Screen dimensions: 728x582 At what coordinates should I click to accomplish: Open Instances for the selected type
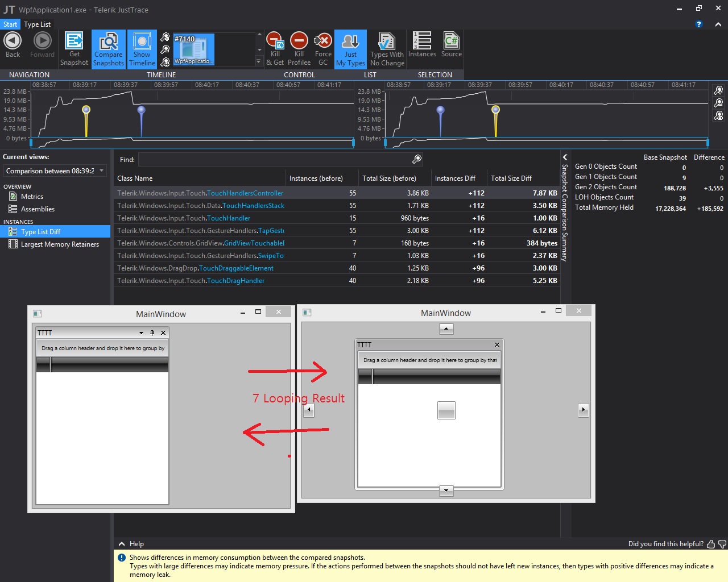pos(422,45)
